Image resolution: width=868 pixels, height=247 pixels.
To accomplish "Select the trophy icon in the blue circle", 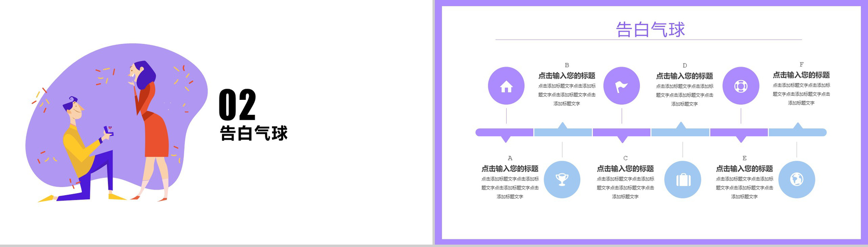I will 562,179.
